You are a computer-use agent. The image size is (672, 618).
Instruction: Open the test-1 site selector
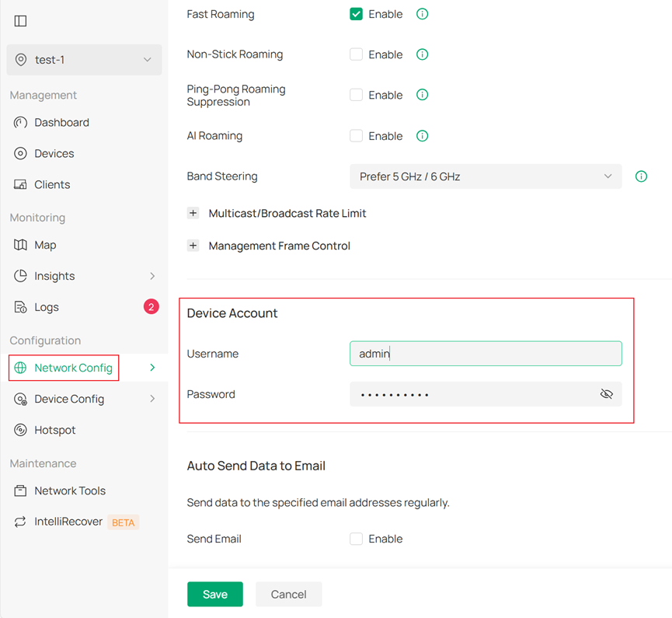click(83, 59)
